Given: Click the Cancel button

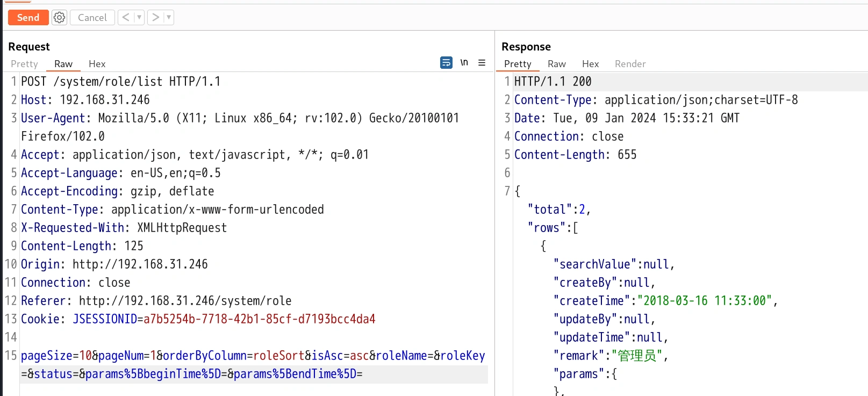Looking at the screenshot, I should pos(92,18).
